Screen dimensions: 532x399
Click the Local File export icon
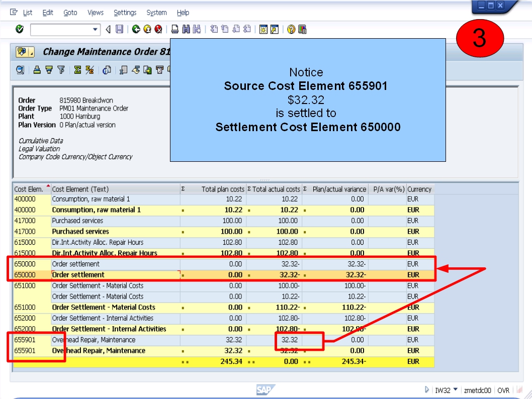point(148,70)
